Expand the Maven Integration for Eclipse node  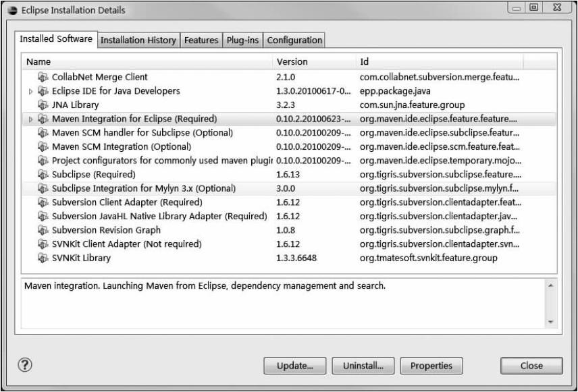pyautogui.click(x=30, y=119)
